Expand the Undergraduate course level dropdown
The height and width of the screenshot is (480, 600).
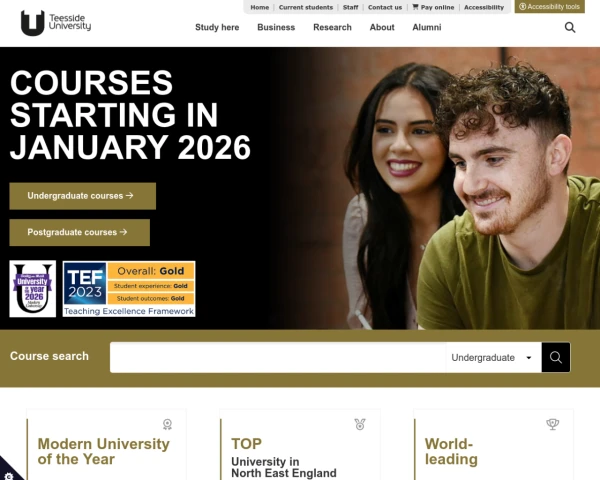coord(493,358)
